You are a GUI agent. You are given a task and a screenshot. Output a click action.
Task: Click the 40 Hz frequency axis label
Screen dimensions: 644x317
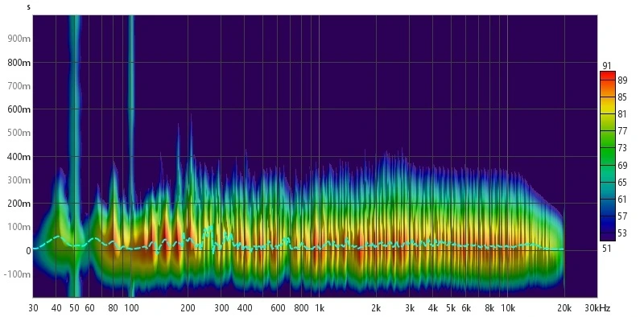pyautogui.click(x=56, y=308)
